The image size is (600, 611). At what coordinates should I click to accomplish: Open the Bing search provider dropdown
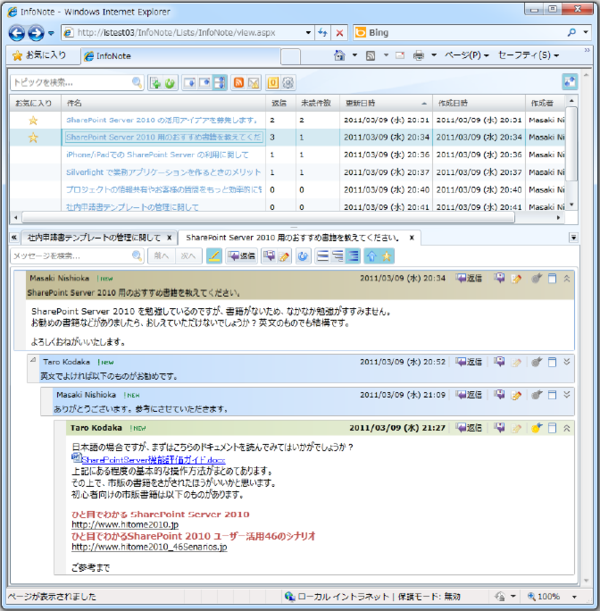point(586,32)
